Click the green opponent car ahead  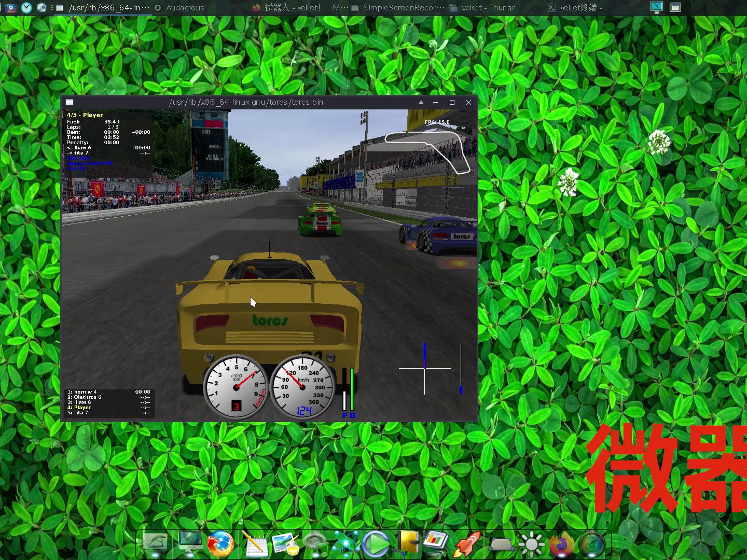(320, 220)
